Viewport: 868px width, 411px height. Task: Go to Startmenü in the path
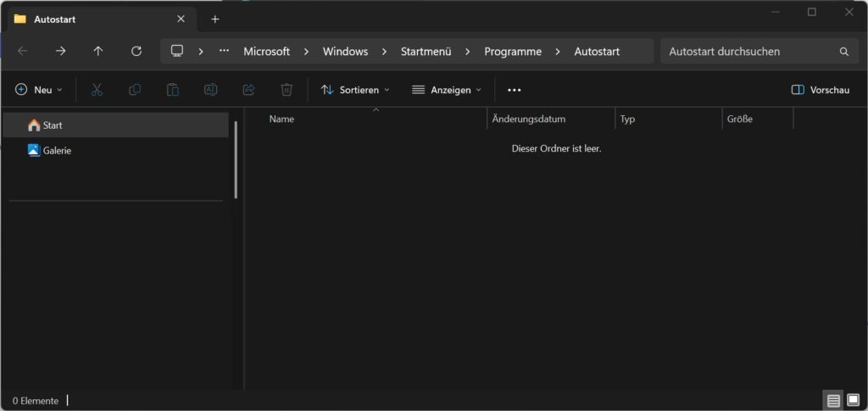point(426,52)
